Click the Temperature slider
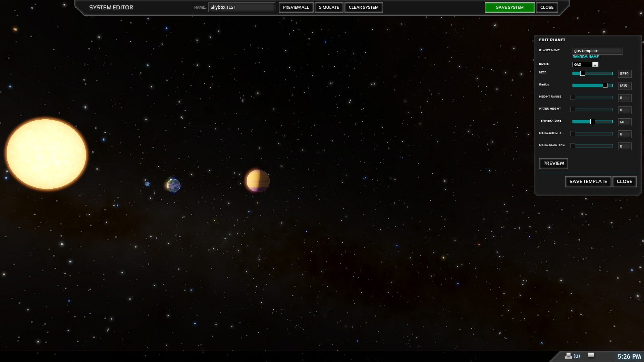644x362 pixels. tap(592, 122)
